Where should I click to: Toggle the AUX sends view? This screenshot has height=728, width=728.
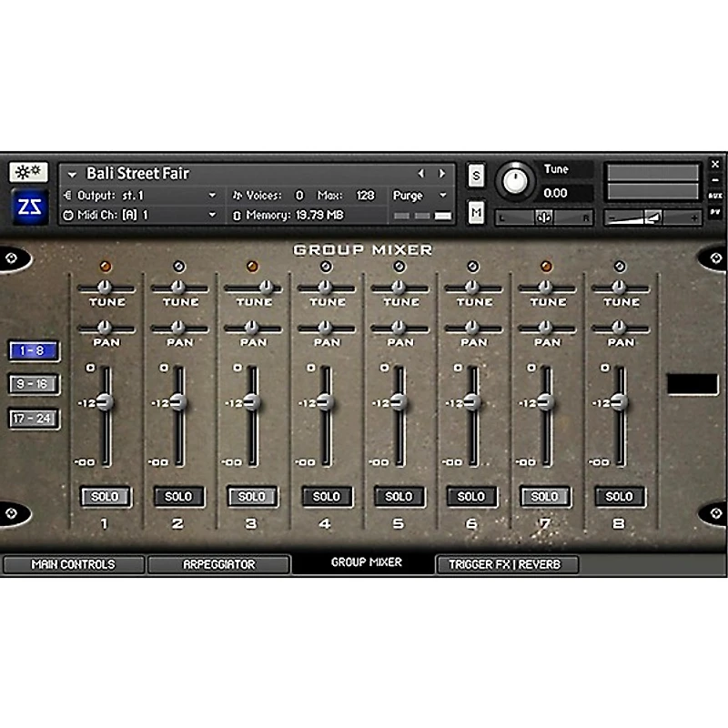click(x=715, y=196)
